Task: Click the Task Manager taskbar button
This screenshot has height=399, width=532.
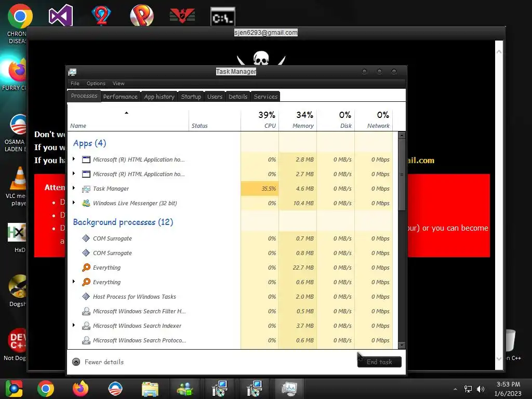Action: point(289,389)
